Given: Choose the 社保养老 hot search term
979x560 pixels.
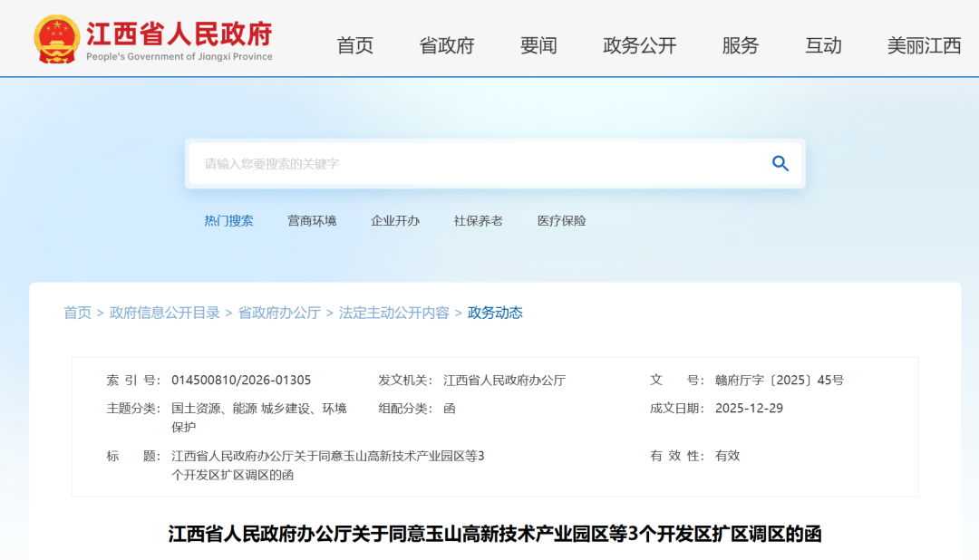Looking at the screenshot, I should point(479,221).
